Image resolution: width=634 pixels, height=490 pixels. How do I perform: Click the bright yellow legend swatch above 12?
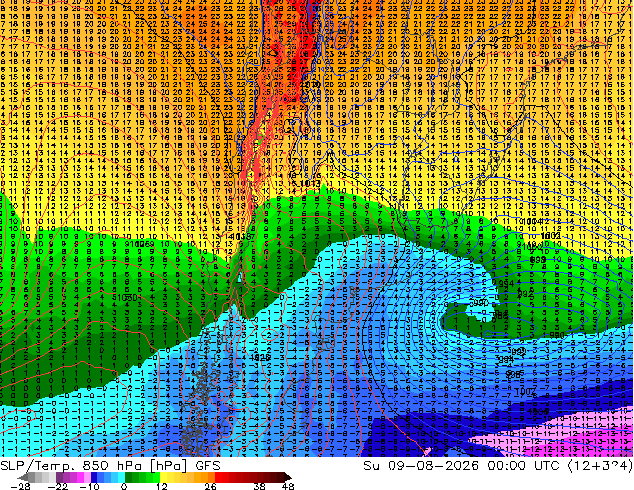163,477
